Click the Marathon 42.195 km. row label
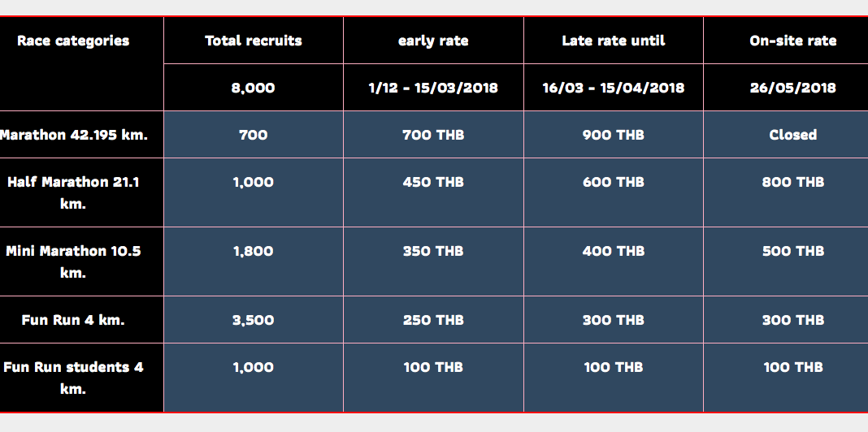 (73, 135)
